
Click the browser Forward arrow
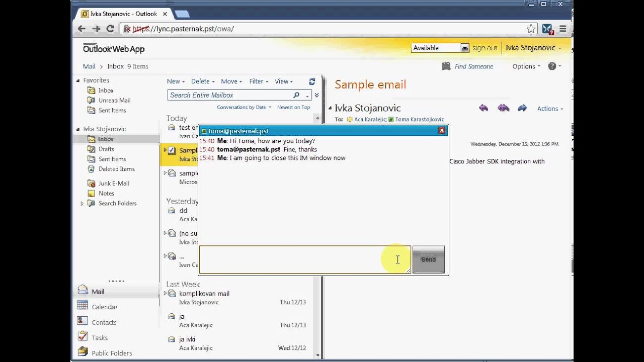(96, 29)
